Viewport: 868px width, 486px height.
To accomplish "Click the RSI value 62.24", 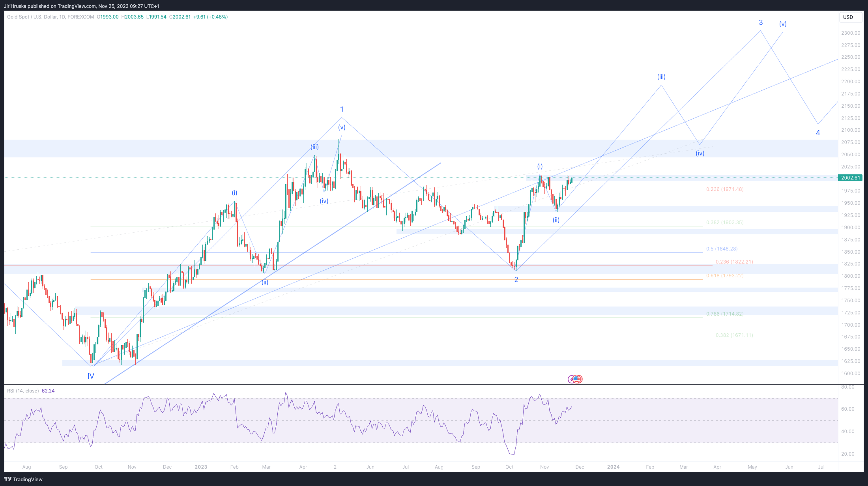I will [x=48, y=391].
